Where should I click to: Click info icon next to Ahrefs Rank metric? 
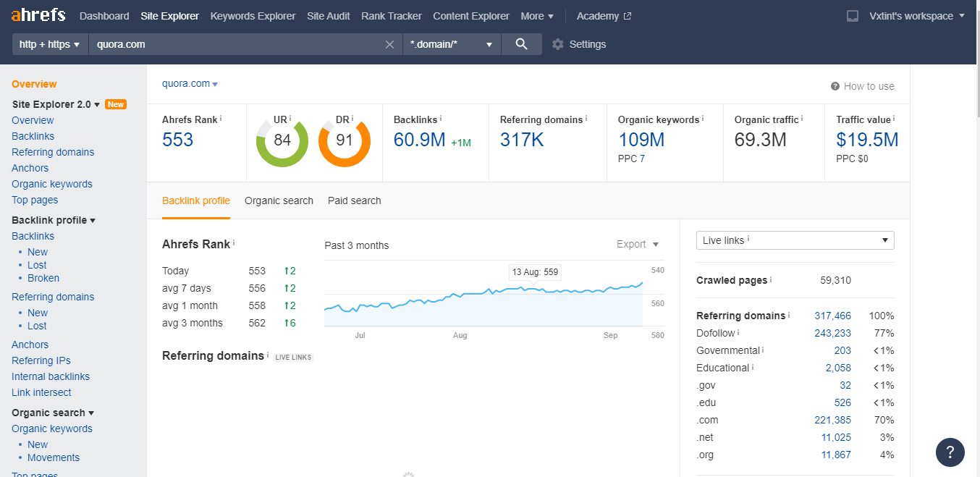221,117
